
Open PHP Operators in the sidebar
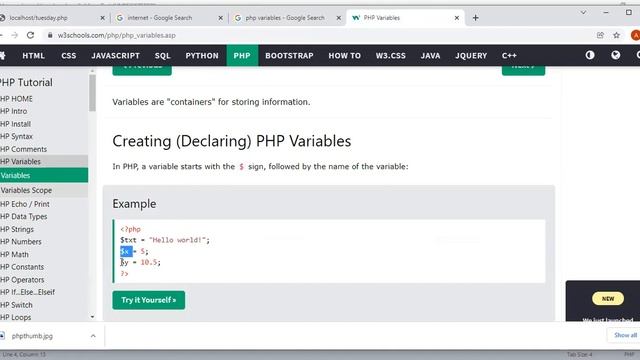click(x=44, y=280)
